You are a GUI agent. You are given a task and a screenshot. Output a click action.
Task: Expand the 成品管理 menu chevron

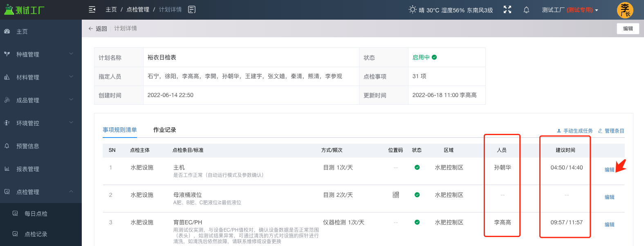point(71,99)
